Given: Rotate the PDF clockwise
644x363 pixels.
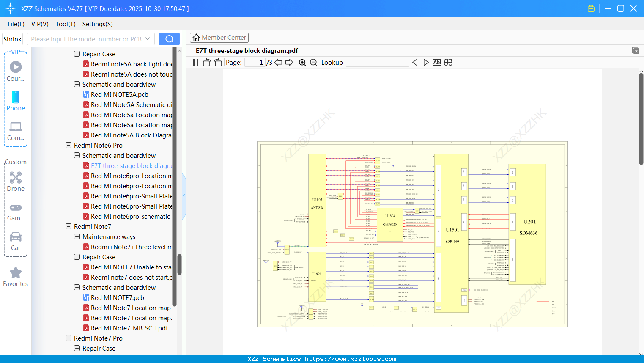Looking at the screenshot, I should [217, 62].
